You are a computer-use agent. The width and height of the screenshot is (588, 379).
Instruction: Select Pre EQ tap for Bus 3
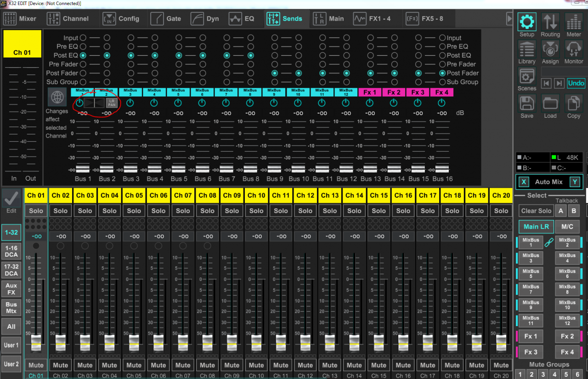130,46
